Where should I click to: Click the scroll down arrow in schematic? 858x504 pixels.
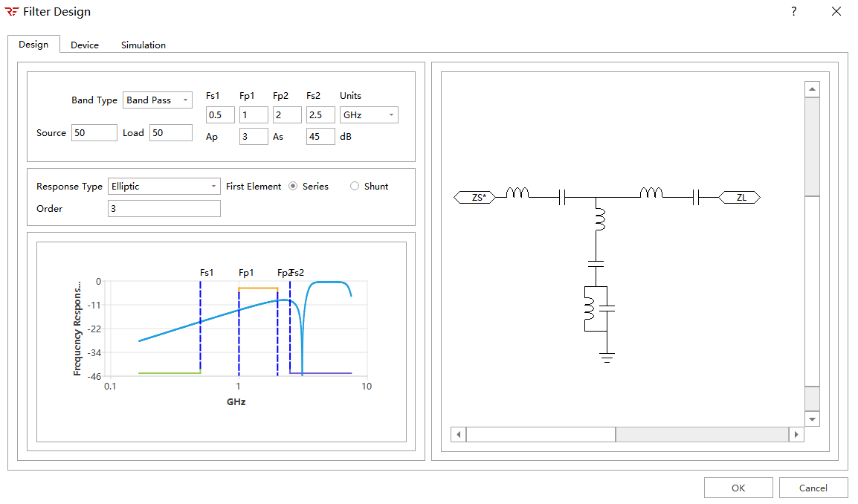(x=812, y=419)
